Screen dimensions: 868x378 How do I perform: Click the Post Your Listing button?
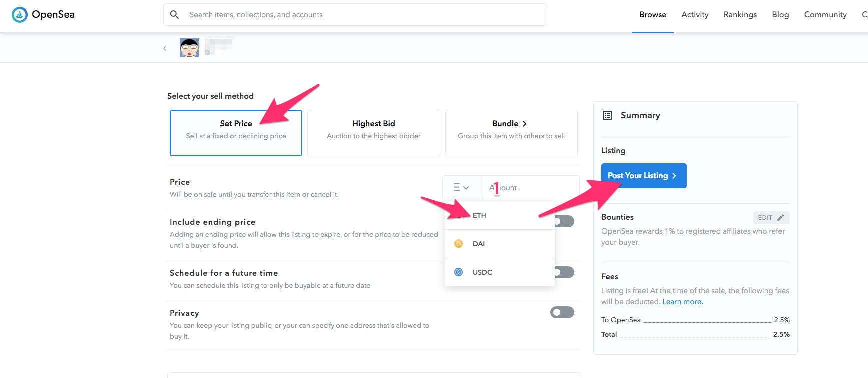click(644, 176)
